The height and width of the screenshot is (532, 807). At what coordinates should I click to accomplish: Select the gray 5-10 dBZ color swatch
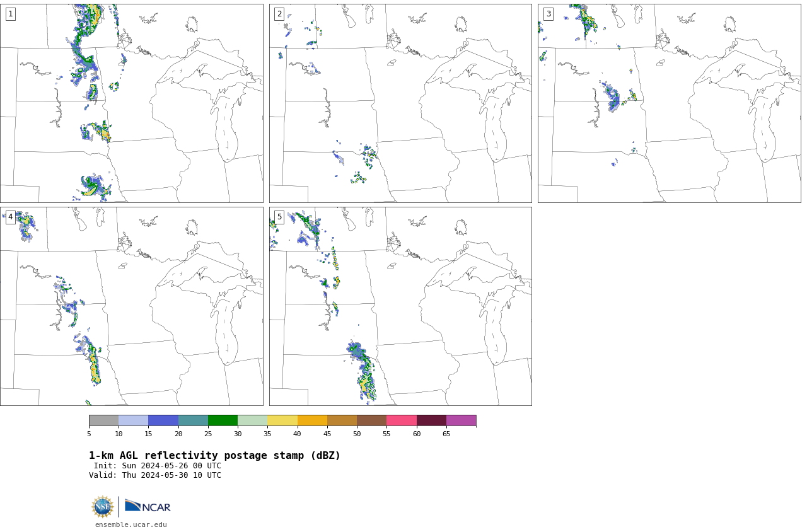click(103, 420)
